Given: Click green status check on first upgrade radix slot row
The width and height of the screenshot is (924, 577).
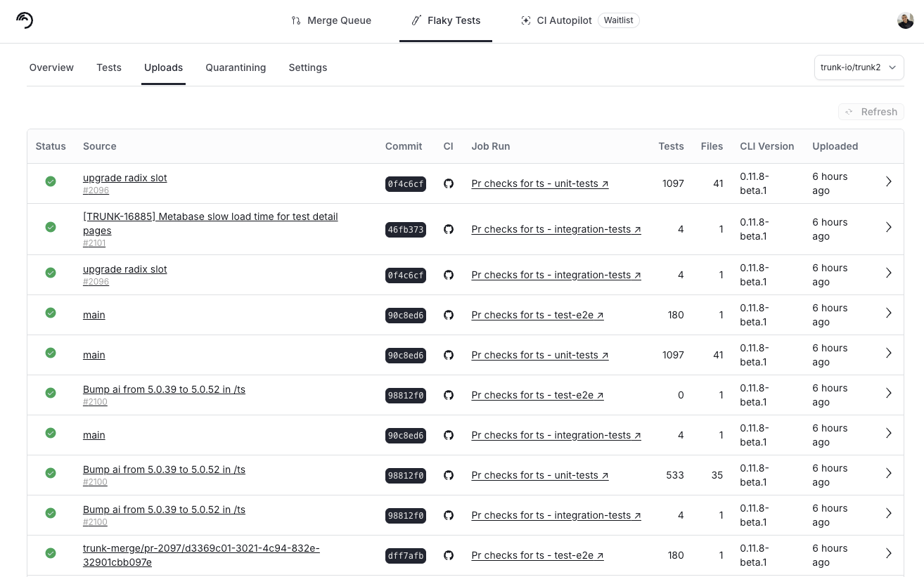Looking at the screenshot, I should [51, 181].
